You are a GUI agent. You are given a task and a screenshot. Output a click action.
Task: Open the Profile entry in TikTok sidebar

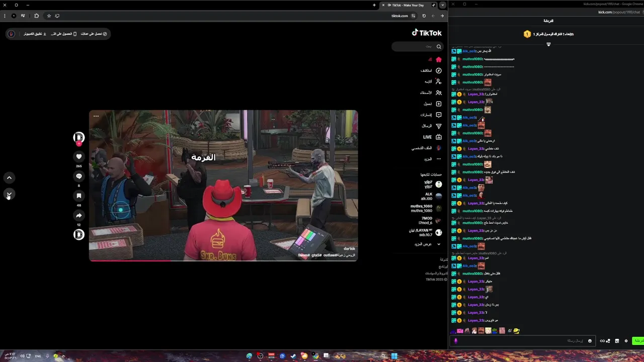click(427, 148)
